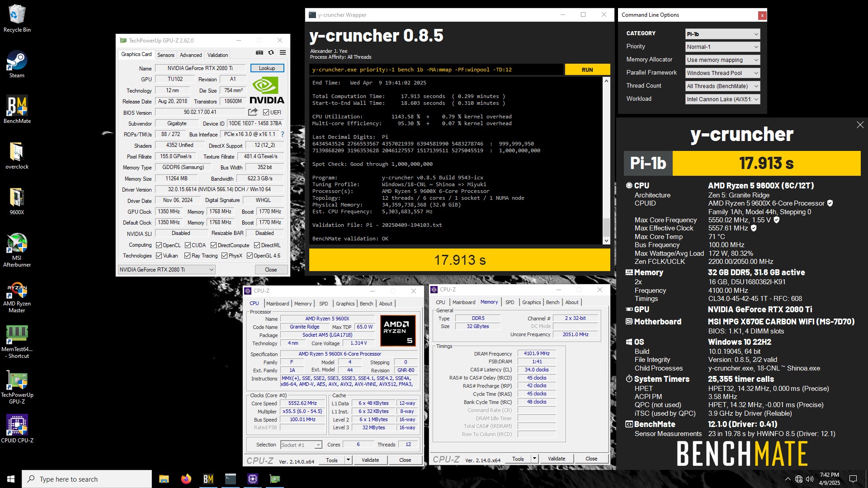Viewport: 868px width, 488px height.
Task: Click the taskbar search box
Action: point(87,479)
